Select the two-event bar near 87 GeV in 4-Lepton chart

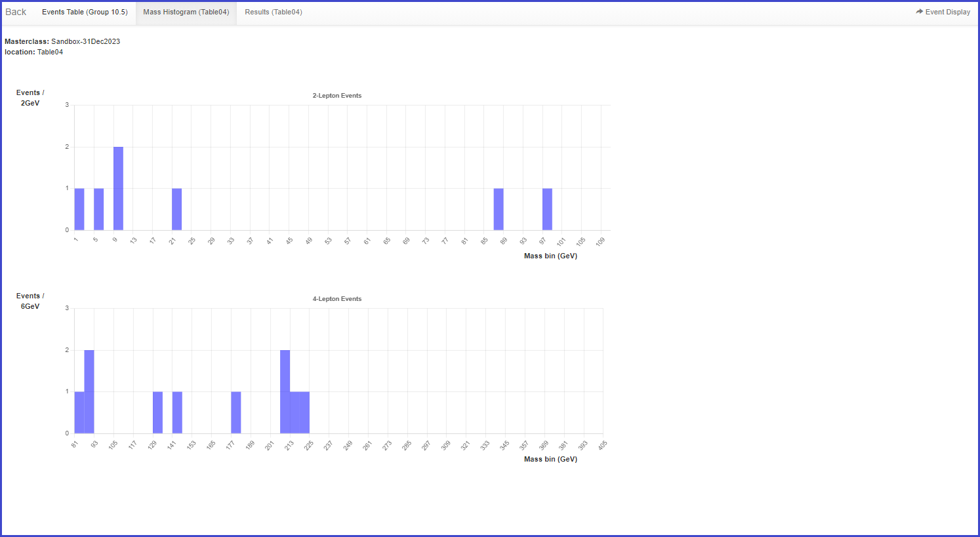[x=89, y=392]
